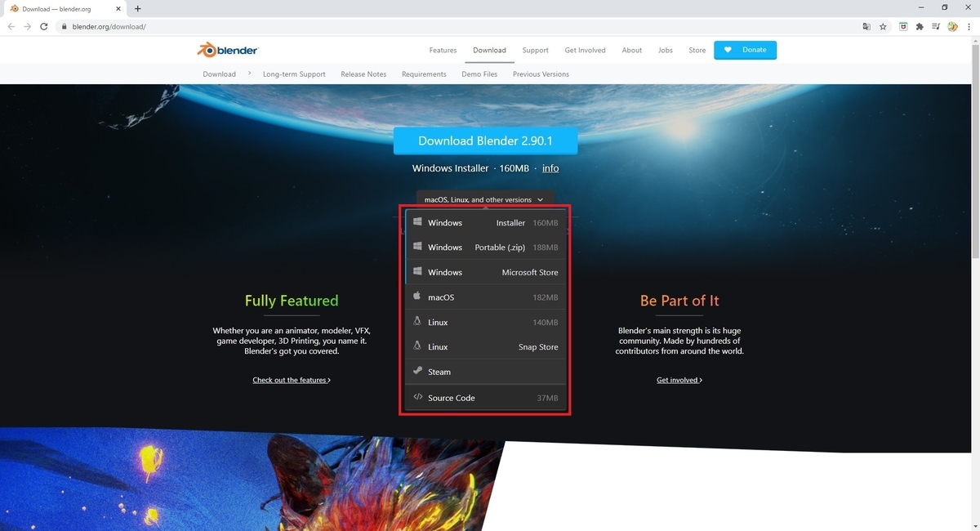Open Jobs in top navigation
This screenshot has height=531, width=980.
(666, 50)
